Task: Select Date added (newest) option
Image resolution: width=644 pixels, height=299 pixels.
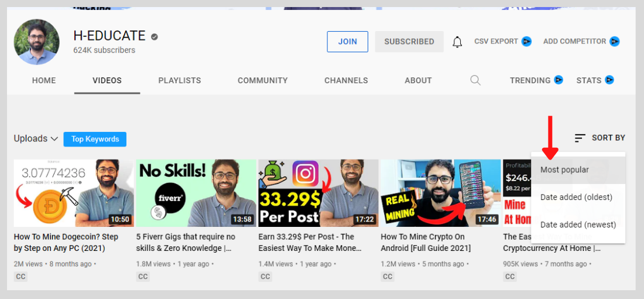Action: click(x=578, y=225)
